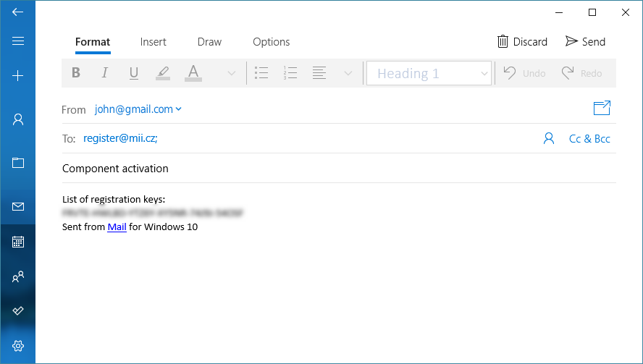Discard the draft message

point(522,42)
